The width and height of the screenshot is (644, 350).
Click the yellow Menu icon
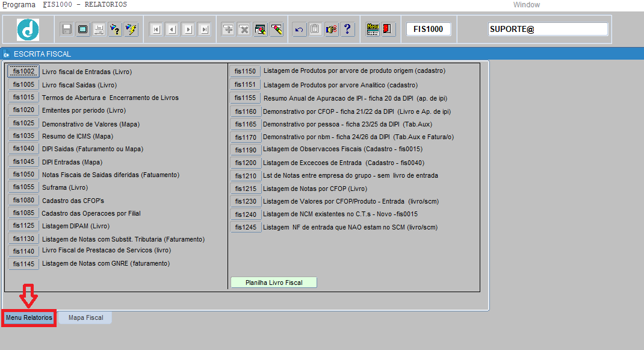tap(373, 29)
